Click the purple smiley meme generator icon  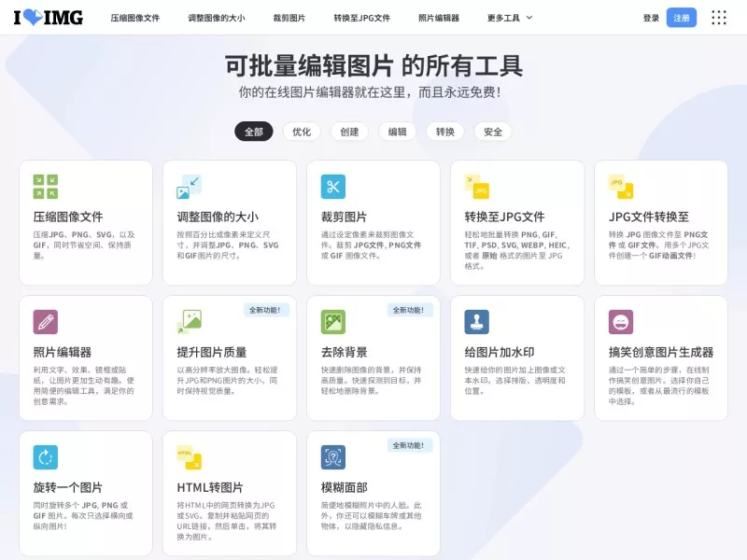pos(621,322)
